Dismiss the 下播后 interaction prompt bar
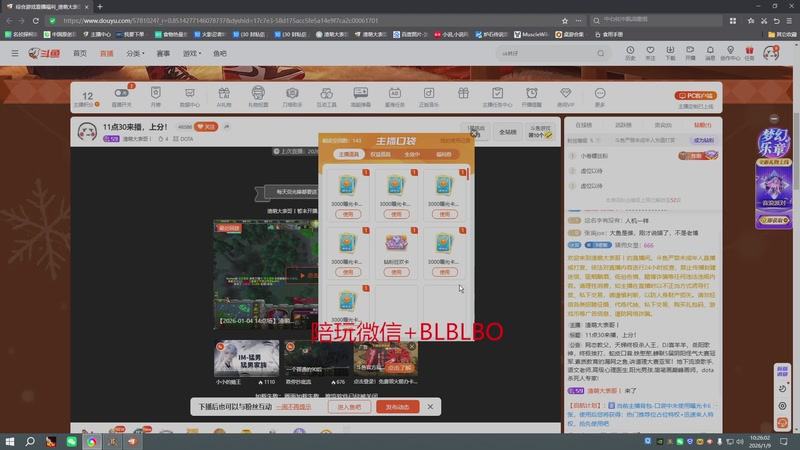Viewport: 800px width, 450px height. tap(430, 407)
